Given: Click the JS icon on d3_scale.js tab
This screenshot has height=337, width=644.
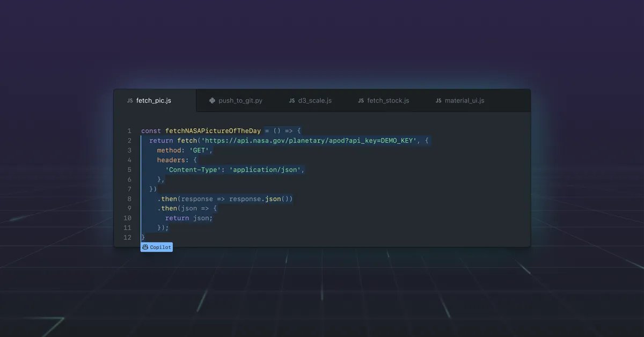Looking at the screenshot, I should tap(291, 100).
